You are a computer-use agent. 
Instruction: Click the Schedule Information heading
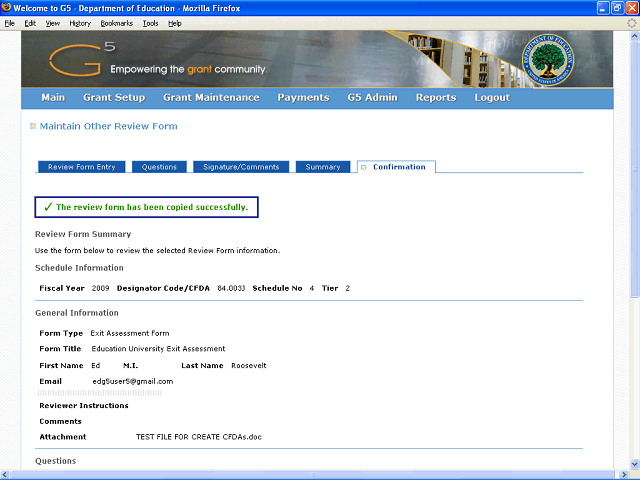tap(79, 268)
